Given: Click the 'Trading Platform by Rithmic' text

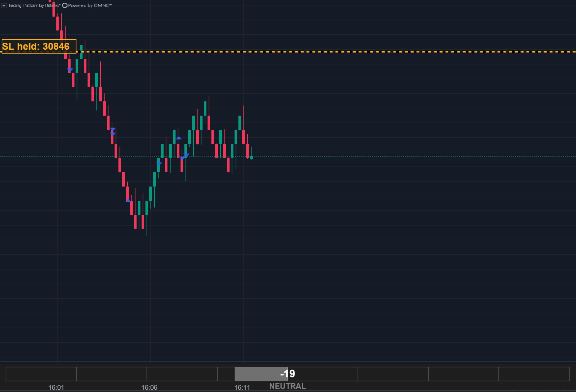Looking at the screenshot, I should pos(34,5).
